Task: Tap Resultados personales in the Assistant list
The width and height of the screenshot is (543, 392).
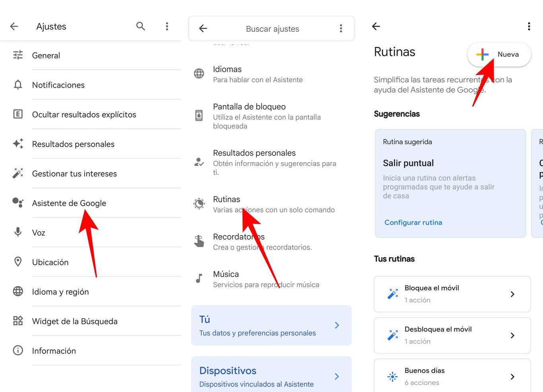Action: pyautogui.click(x=271, y=162)
